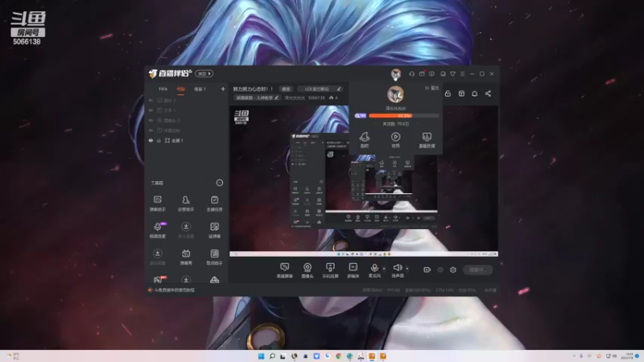Click the 虚拟形象 virtual avatar tool
The image size is (644, 362).
click(157, 257)
